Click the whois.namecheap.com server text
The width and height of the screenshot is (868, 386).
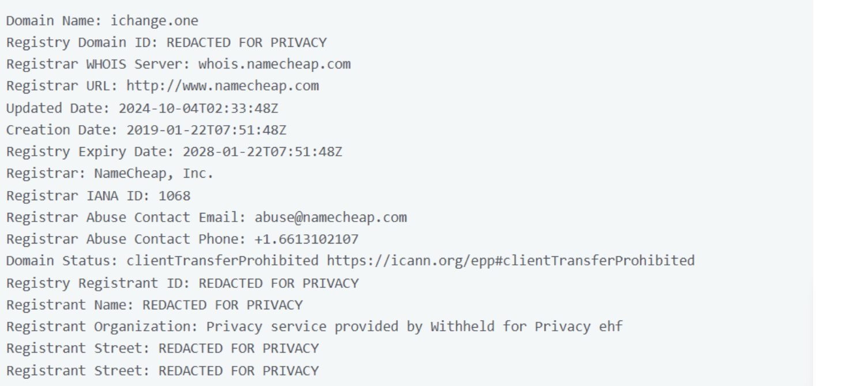[x=274, y=65]
